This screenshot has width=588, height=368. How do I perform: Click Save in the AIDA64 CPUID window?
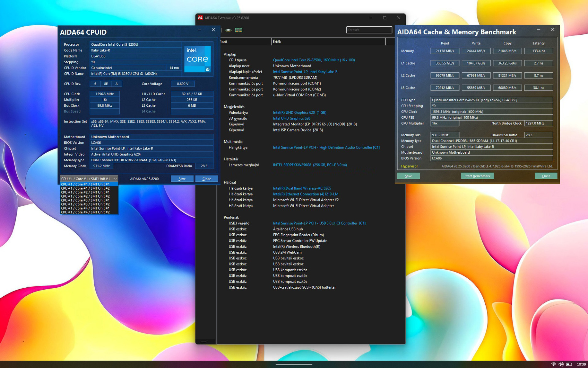pyautogui.click(x=182, y=179)
